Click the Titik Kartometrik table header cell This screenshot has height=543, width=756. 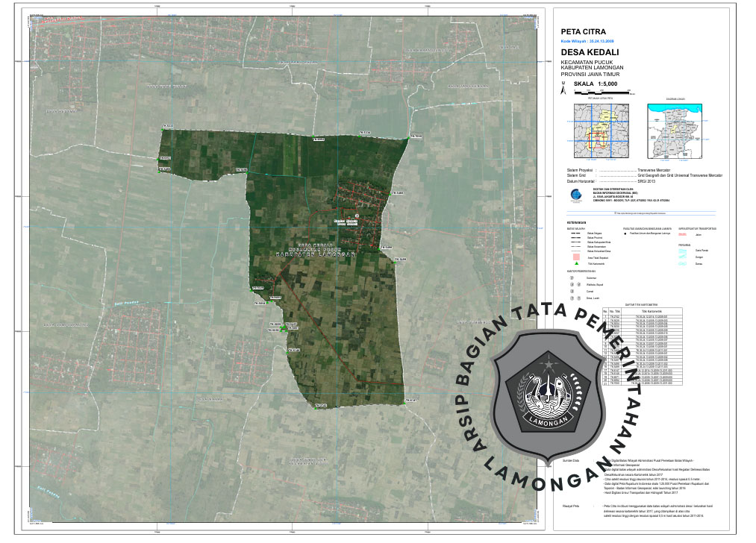[x=655, y=311]
